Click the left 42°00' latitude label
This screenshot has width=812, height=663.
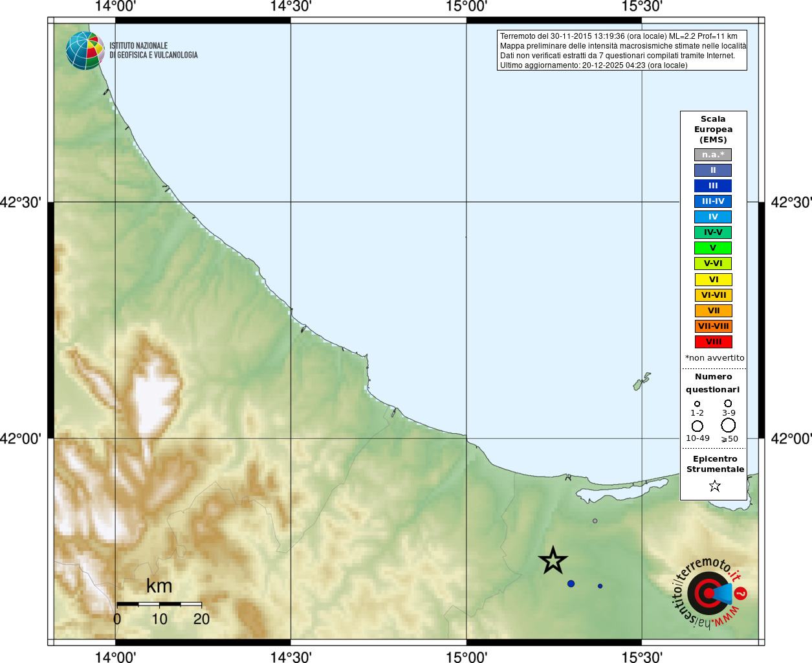pos(21,438)
